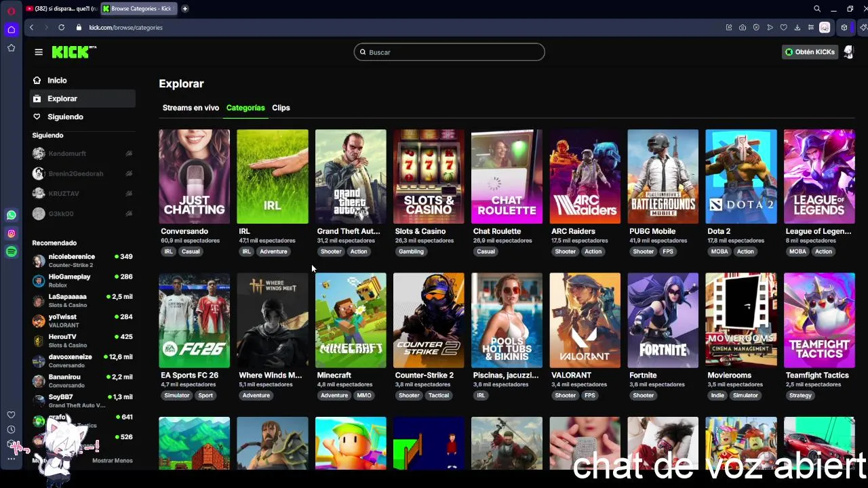Screen dimensions: 868x488
Task: Click the send-to-flow arrow icon
Action: [x=770, y=28]
